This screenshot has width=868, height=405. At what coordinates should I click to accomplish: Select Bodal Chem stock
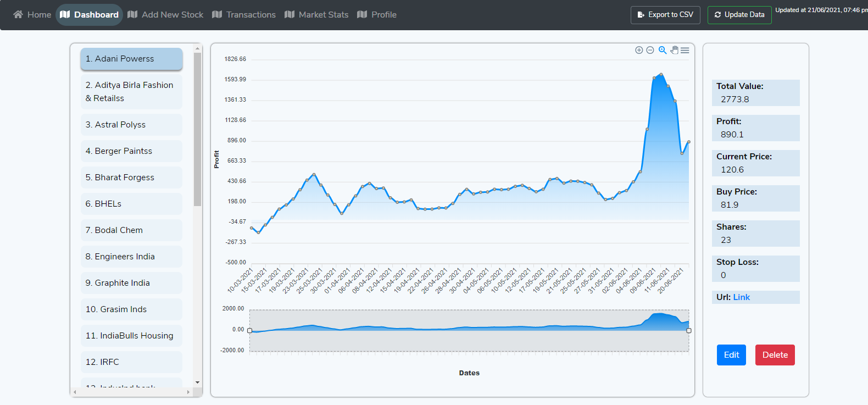[131, 230]
